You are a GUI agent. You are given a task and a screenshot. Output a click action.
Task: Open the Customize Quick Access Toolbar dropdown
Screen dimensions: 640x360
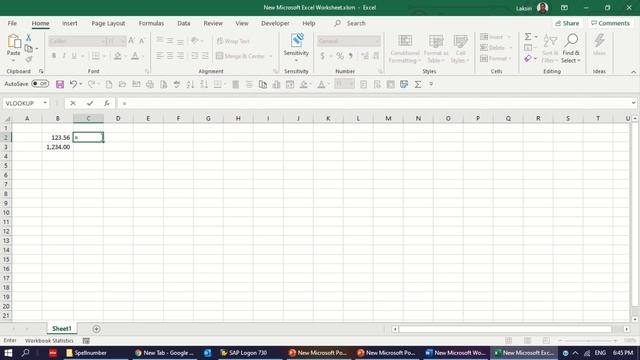click(431, 84)
